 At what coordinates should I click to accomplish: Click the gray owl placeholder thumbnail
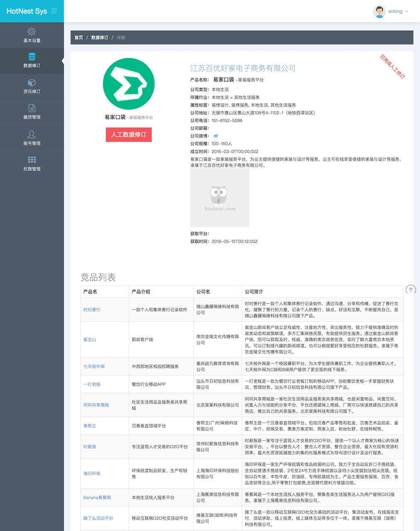(220, 198)
